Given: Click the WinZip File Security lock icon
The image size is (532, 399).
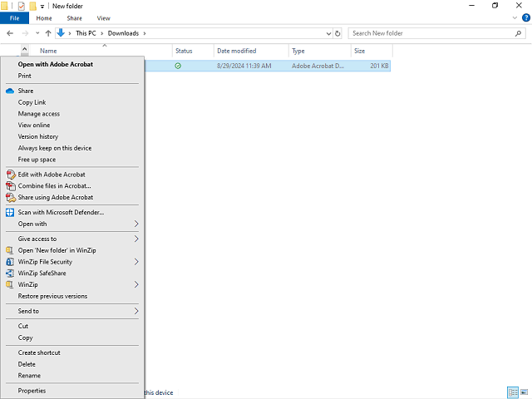Looking at the screenshot, I should click(x=10, y=262).
